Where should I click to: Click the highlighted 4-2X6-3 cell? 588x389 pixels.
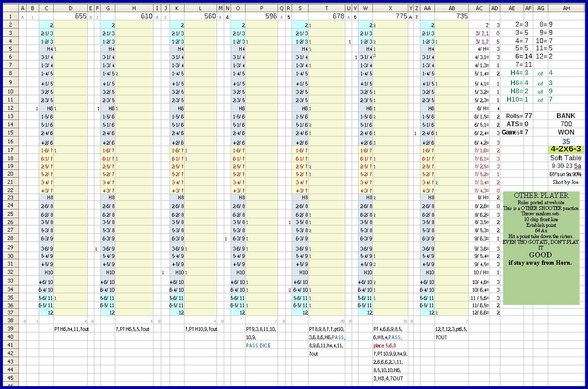coord(566,150)
